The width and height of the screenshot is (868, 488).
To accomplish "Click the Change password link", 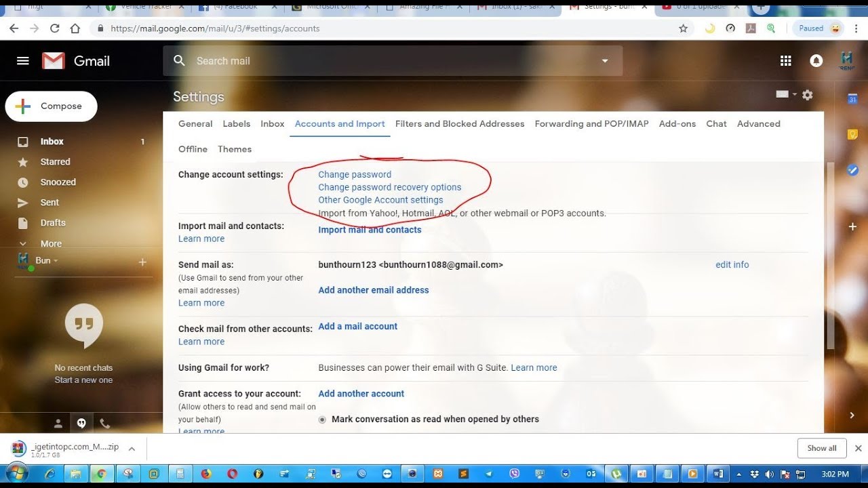I will point(355,174).
